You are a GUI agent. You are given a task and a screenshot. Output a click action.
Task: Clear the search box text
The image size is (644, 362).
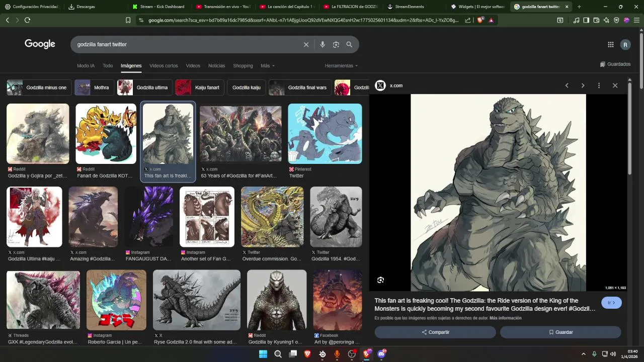pos(306,45)
